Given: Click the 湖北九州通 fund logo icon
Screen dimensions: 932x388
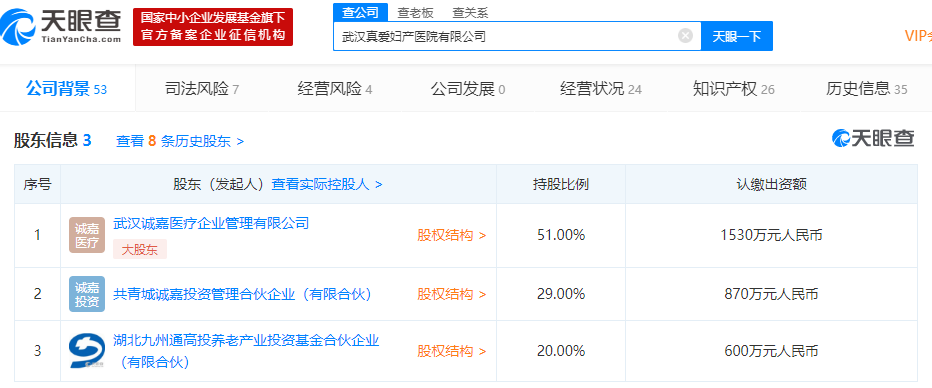Looking at the screenshot, I should (87, 351).
